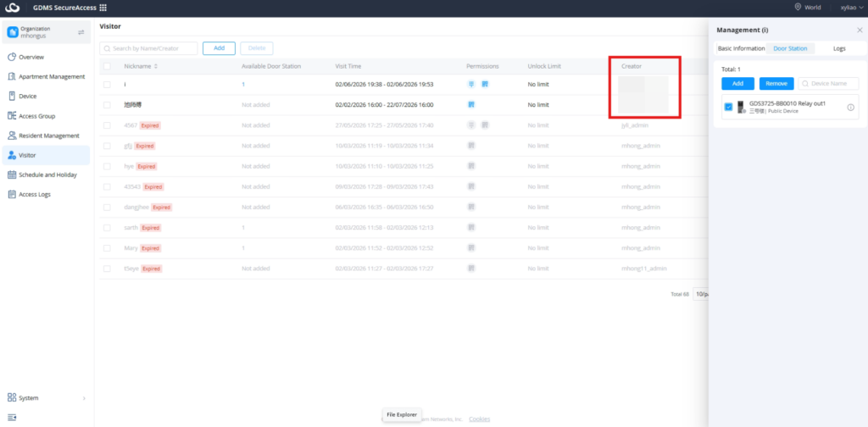
Task: Click the Total 68 pagination text
Action: pyautogui.click(x=680, y=294)
